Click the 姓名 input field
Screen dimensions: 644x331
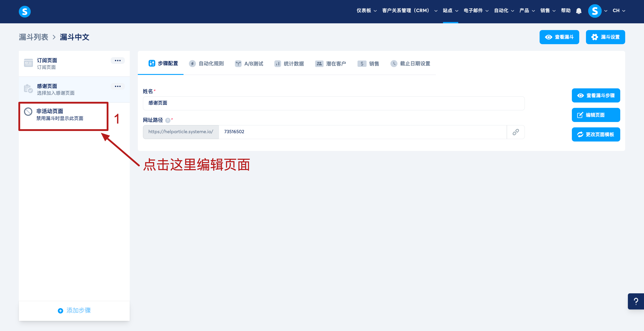(x=333, y=103)
